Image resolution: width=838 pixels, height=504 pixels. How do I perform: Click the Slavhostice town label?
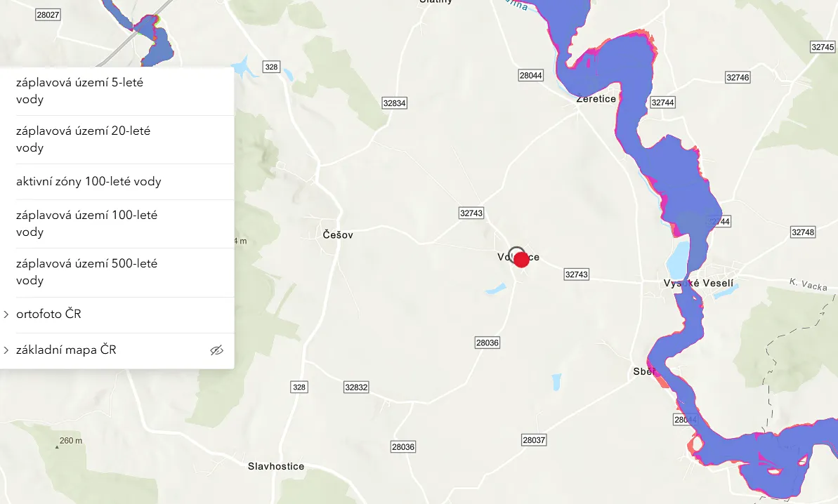276,466
